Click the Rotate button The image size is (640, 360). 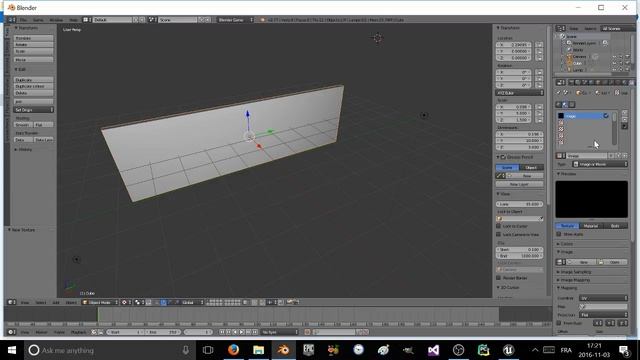coord(33,44)
